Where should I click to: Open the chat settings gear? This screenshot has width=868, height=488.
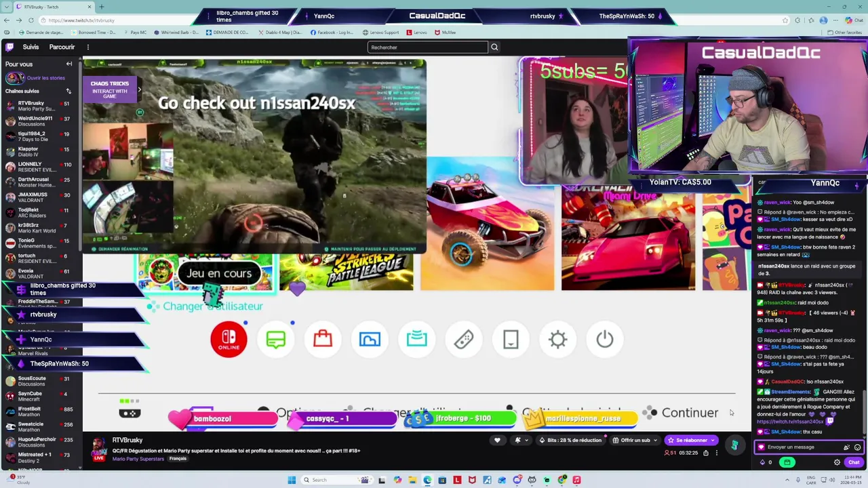point(837,462)
